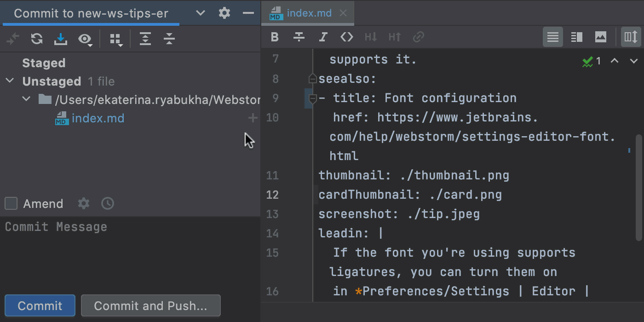The image size is (644, 322).
Task: Open the commit panel settings gear menu
Action: point(224,13)
